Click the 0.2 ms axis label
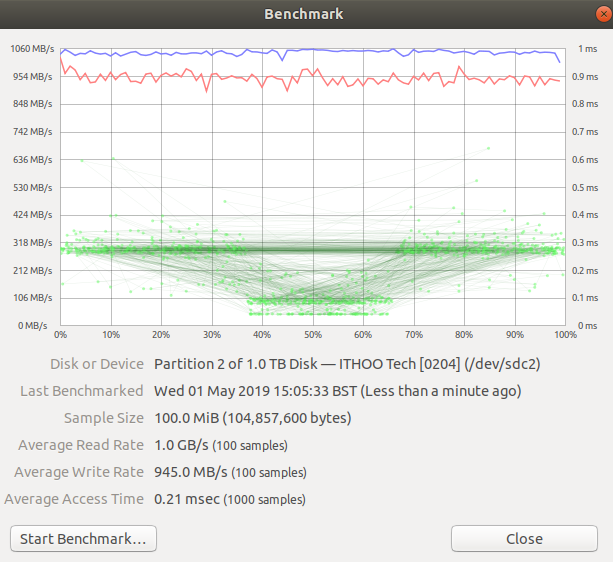Image resolution: width=613 pixels, height=562 pixels. click(585, 270)
